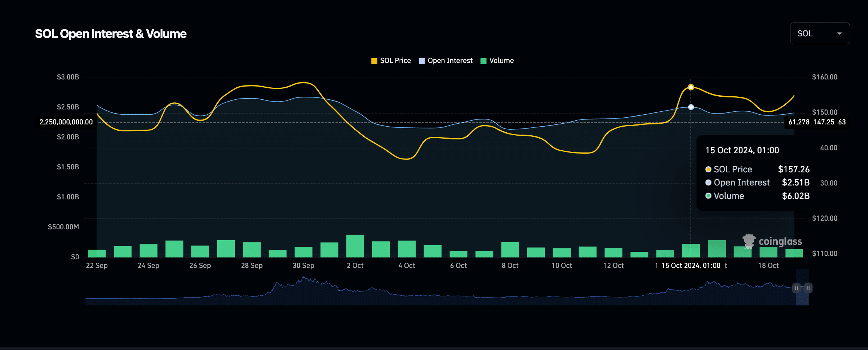Click the '28 Sep' date axis label
Viewport: 868px width, 350px height.
(x=252, y=266)
